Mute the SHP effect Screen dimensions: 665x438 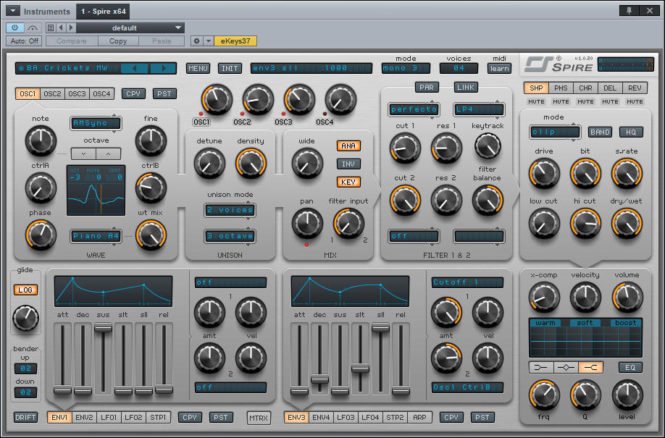coord(536,102)
